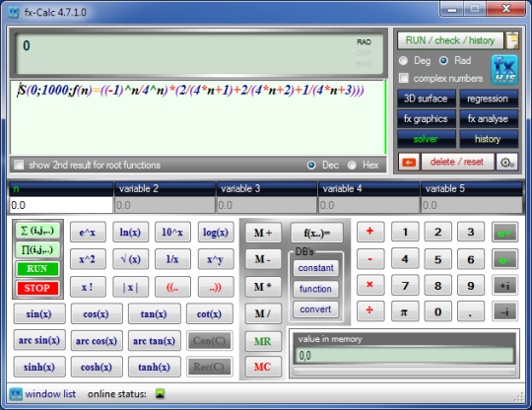Viewport: 532px width, 410px height.
Task: Click the number 7 key
Action: (x=405, y=286)
